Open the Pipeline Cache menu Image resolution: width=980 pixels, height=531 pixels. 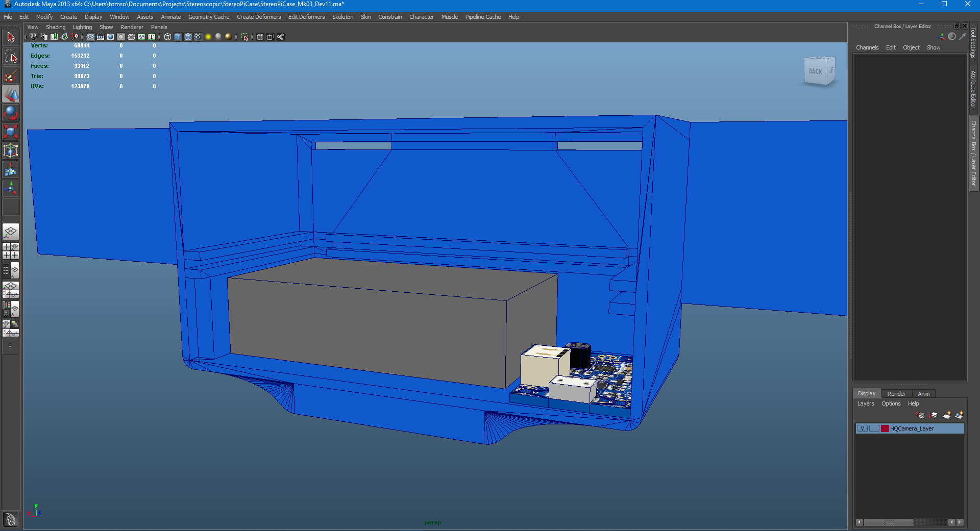483,17
